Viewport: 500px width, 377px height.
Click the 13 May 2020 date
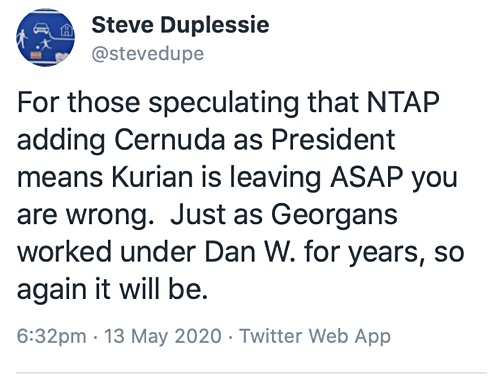pyautogui.click(x=163, y=336)
